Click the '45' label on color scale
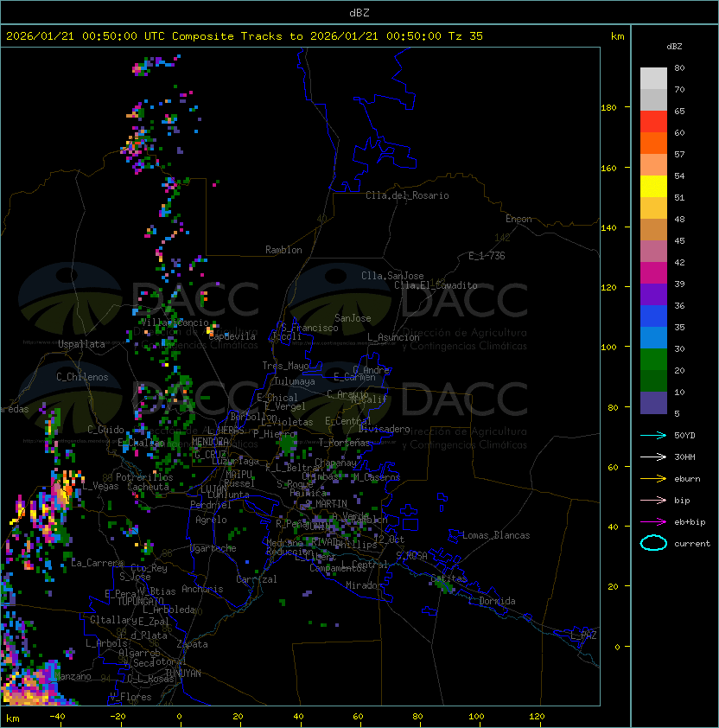Image resolution: width=719 pixels, height=728 pixels. click(679, 240)
